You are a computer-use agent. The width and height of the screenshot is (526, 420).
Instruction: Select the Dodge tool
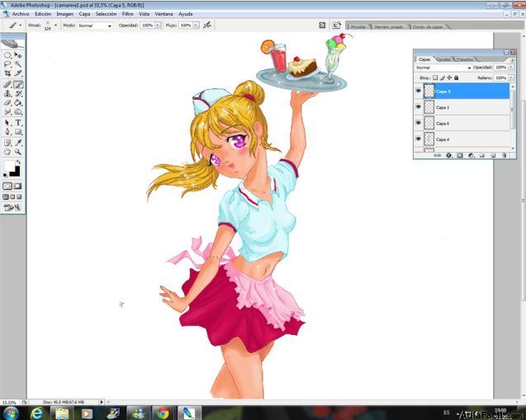[x=18, y=111]
